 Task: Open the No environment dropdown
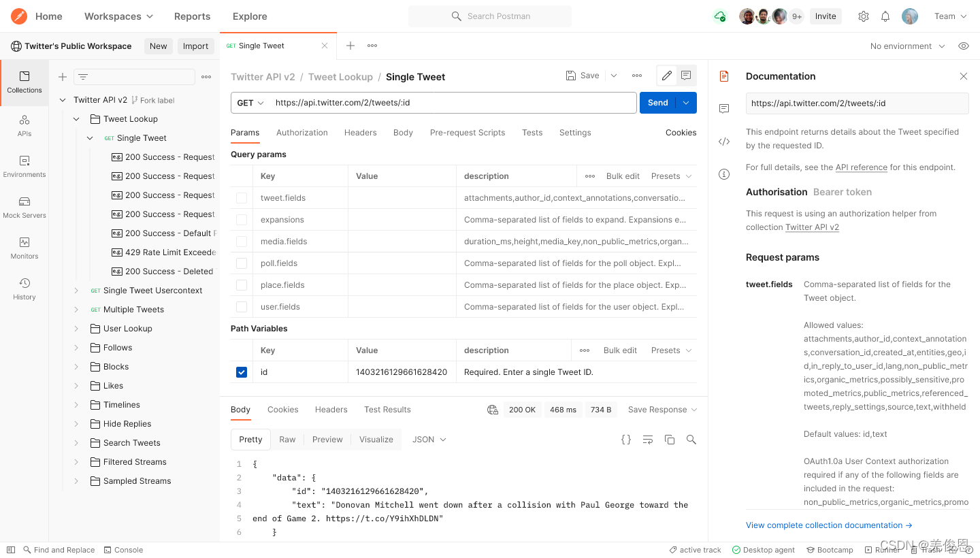coord(907,46)
